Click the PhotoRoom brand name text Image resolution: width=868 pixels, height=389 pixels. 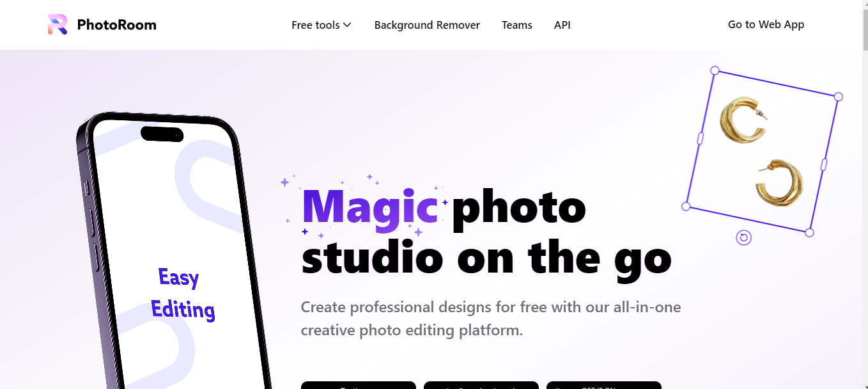point(116,25)
